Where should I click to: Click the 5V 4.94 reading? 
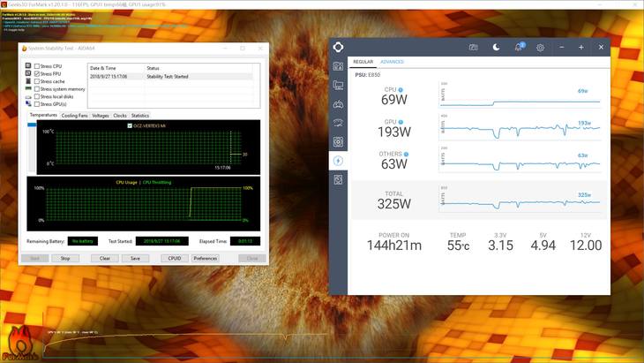543,246
